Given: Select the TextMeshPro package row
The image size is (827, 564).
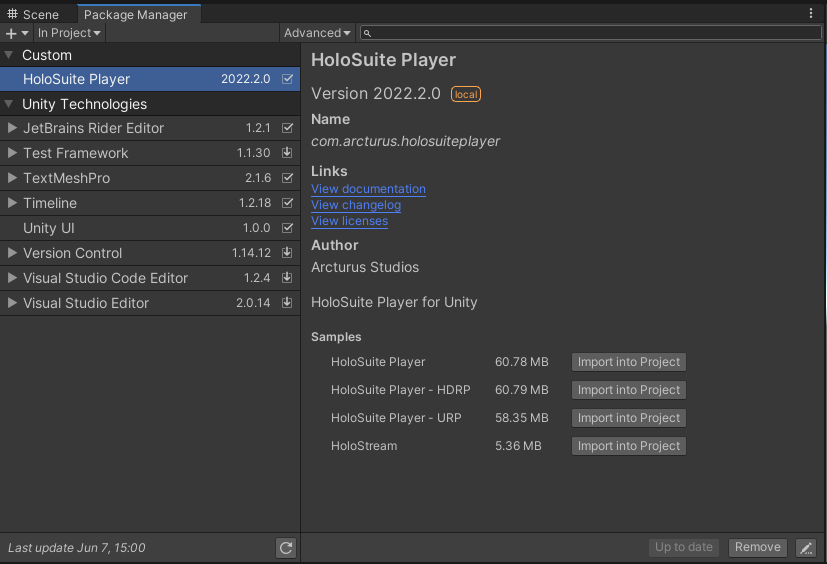Looking at the screenshot, I should coord(150,178).
